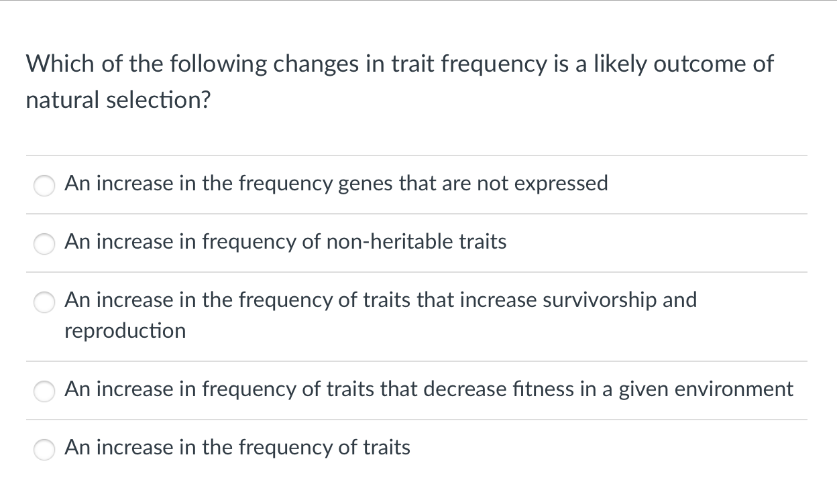This screenshot has width=837, height=504.
Task: Click the question text about natural selection
Action: point(398,64)
